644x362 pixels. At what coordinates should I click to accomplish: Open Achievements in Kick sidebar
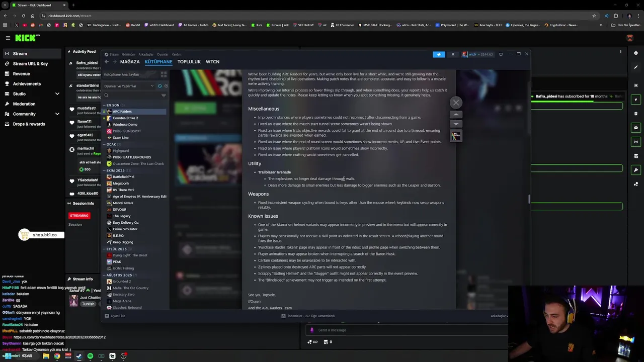pos(31,84)
